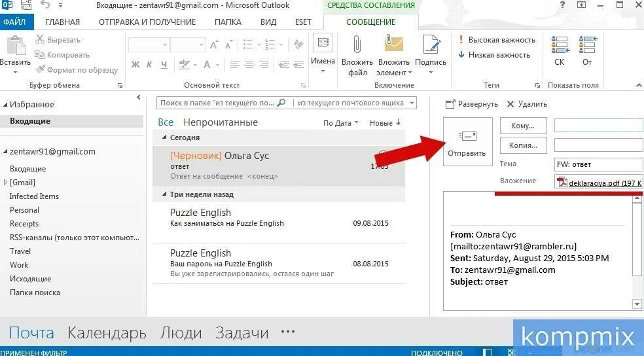
Task: Set High Importance (Высокая важность)
Action: point(497,40)
